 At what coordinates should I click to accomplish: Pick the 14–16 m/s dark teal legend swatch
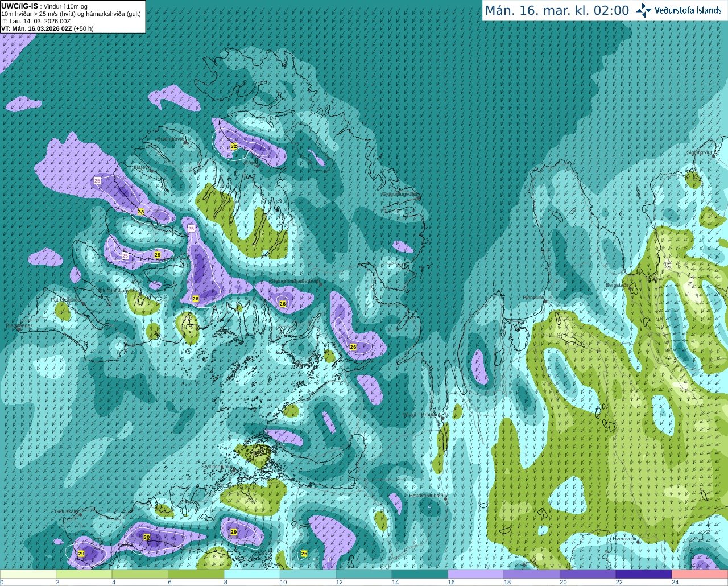tap(420, 574)
